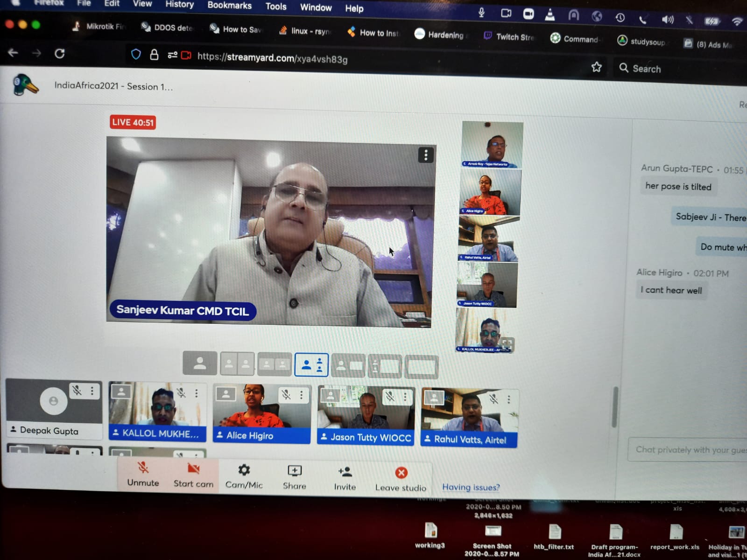Add Alice Higiro to the stream
747x560 pixels.
(226, 394)
